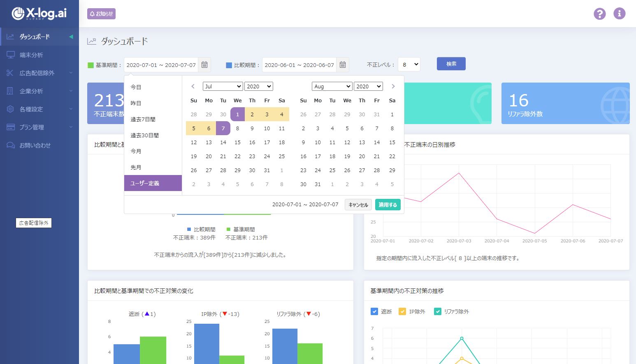Expand the 各種設定 sidebar chevron

coord(71,109)
